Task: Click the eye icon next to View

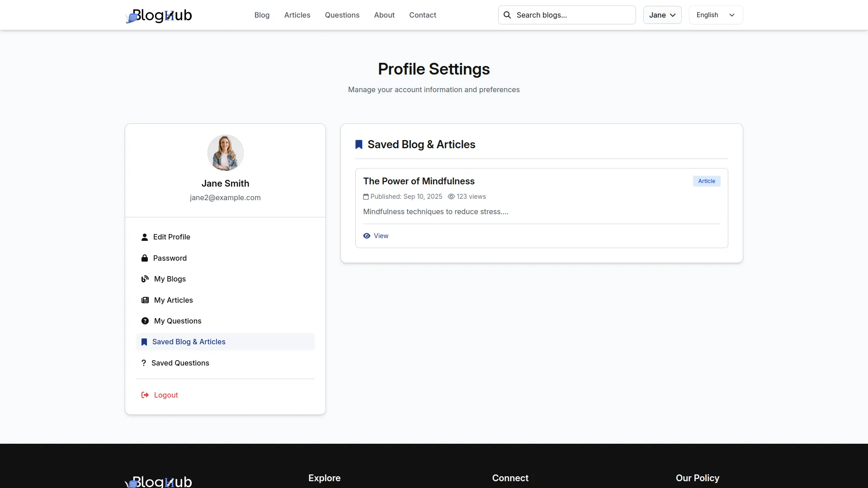Action: point(367,236)
